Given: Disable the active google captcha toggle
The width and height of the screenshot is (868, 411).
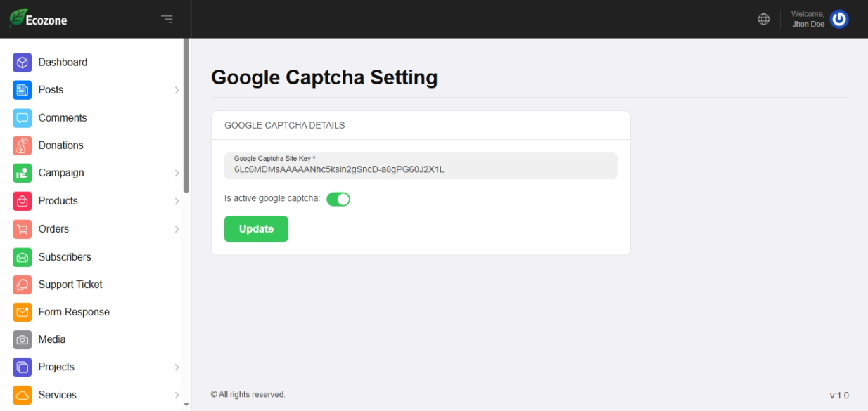Looking at the screenshot, I should pyautogui.click(x=338, y=199).
